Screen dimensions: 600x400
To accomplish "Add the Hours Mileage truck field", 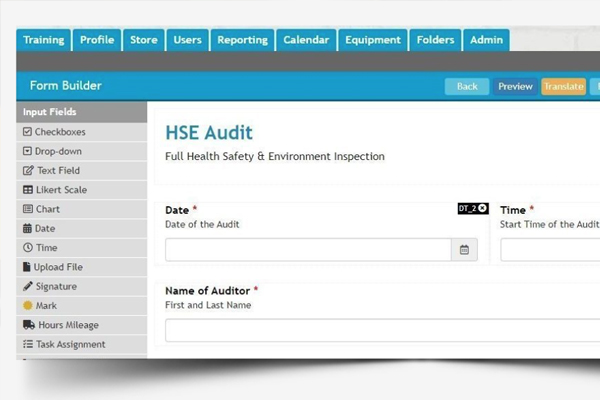I will [67, 325].
